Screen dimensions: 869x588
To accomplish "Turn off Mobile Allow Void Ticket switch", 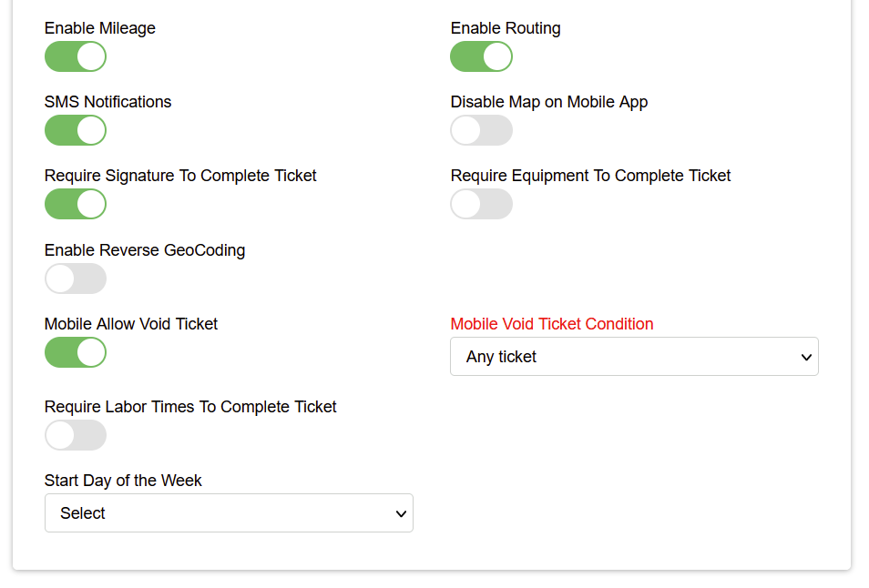I will pos(76,352).
